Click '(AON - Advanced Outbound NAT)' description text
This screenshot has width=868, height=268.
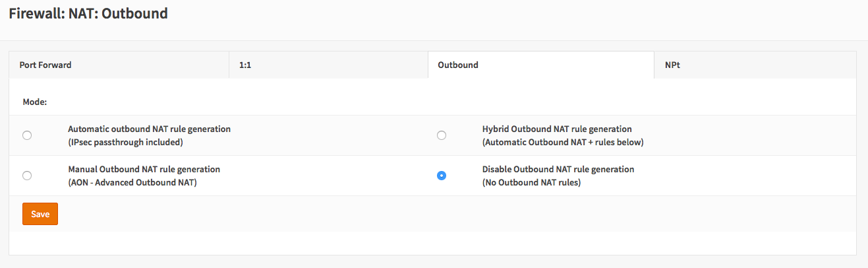coord(132,182)
